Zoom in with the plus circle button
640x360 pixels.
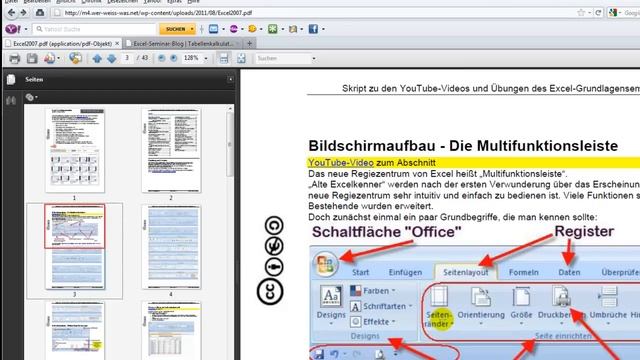tap(174, 58)
